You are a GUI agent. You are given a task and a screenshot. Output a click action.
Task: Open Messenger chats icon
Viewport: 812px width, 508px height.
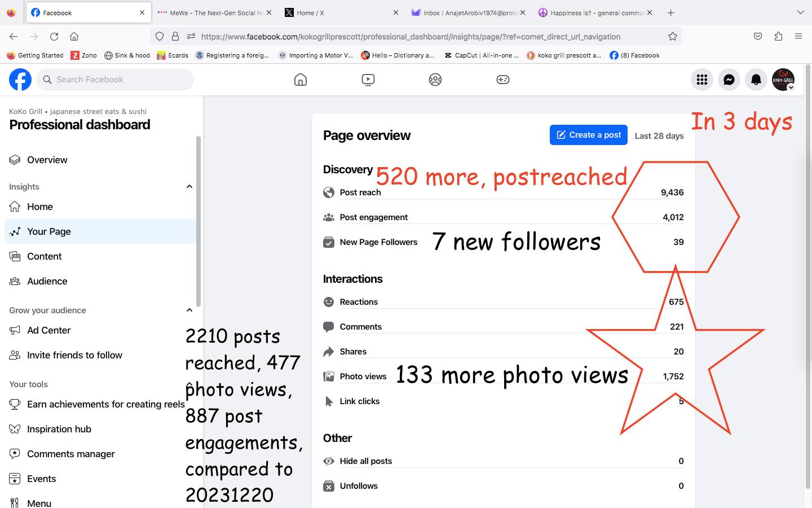[729, 80]
